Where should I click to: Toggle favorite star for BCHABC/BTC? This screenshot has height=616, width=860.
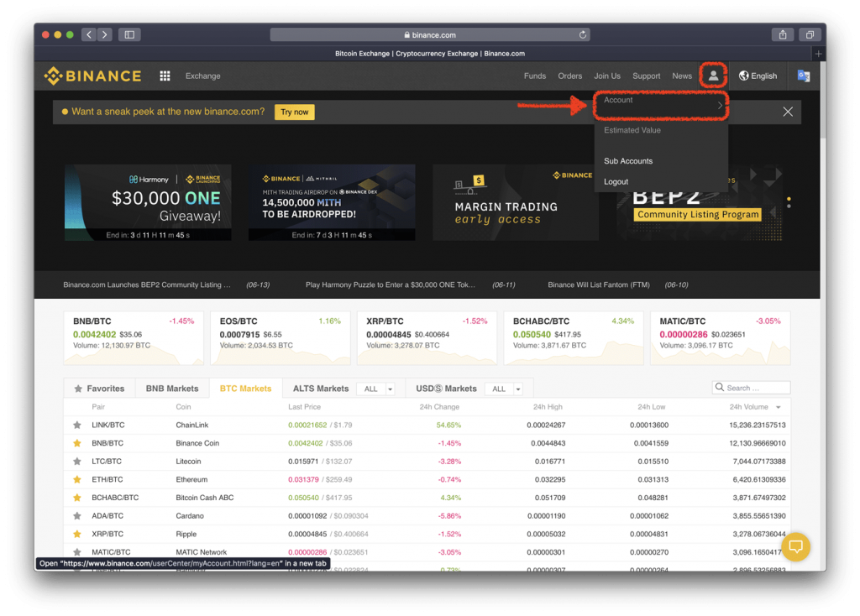click(77, 498)
